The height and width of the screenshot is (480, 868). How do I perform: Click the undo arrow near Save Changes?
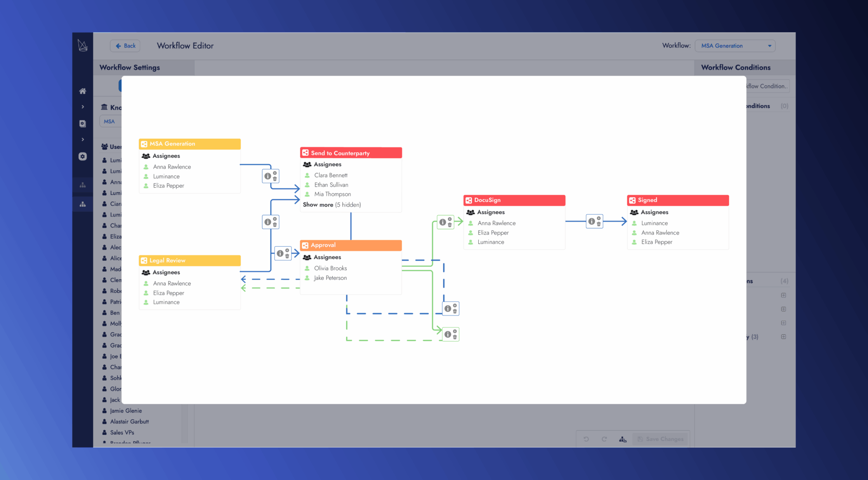pyautogui.click(x=586, y=439)
